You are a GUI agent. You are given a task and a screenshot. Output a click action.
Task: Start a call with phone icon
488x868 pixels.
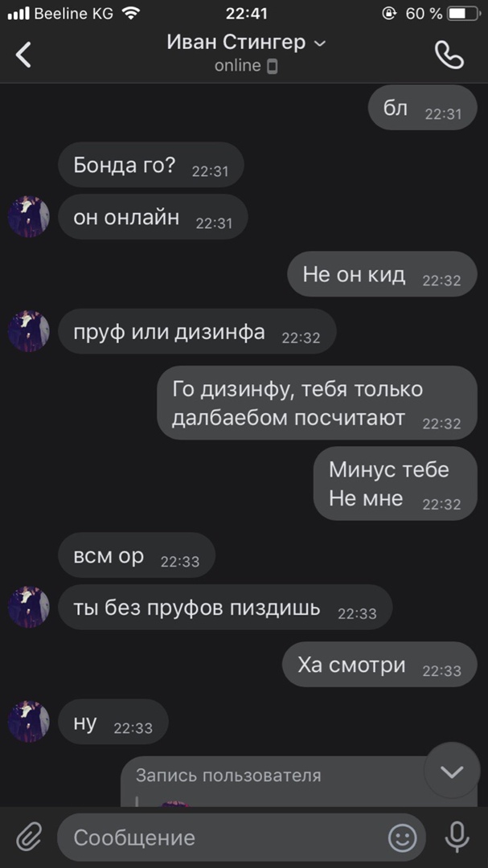(449, 55)
